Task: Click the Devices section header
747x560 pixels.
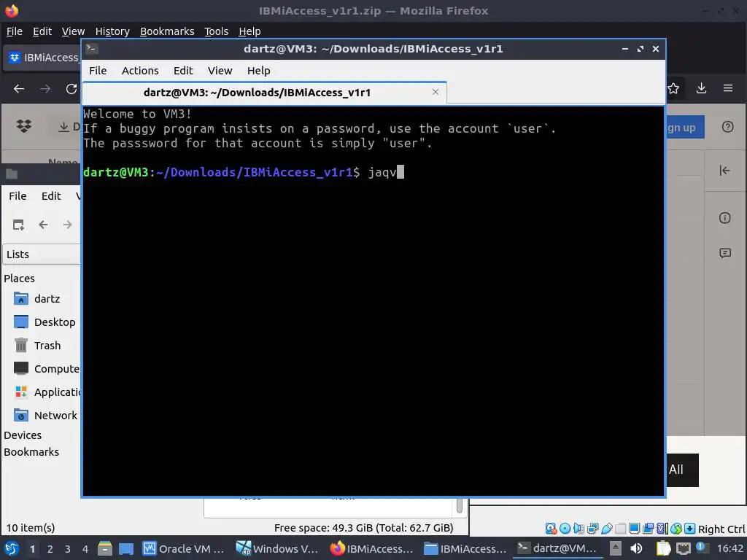Action: pyautogui.click(x=23, y=435)
